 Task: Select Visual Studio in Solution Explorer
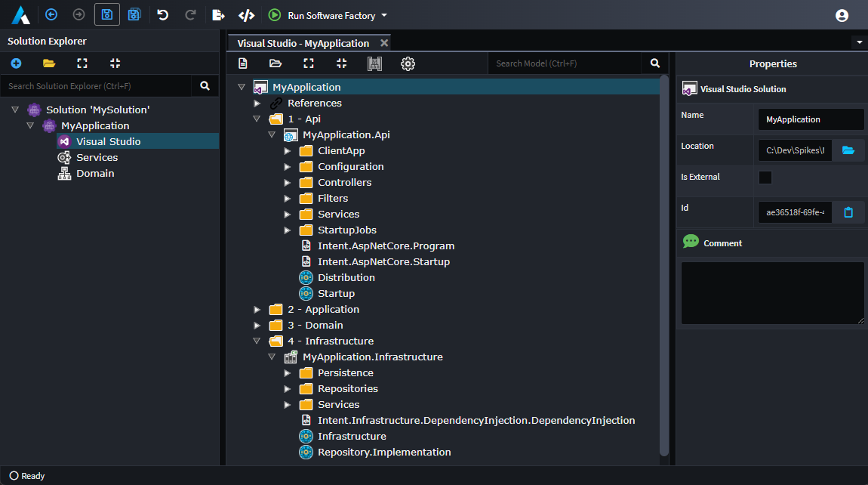click(x=109, y=142)
